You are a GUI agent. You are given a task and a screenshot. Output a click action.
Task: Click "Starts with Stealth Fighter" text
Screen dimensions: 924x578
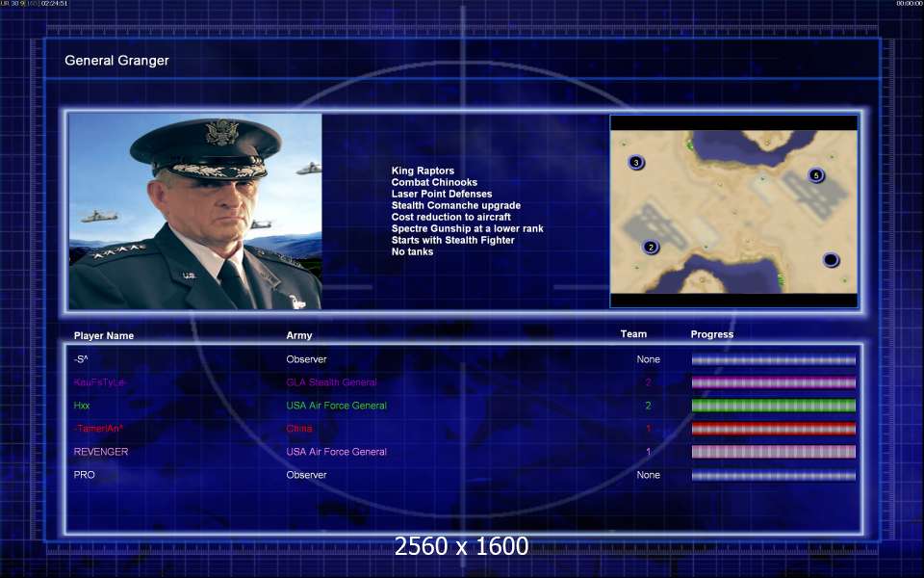pyautogui.click(x=452, y=240)
